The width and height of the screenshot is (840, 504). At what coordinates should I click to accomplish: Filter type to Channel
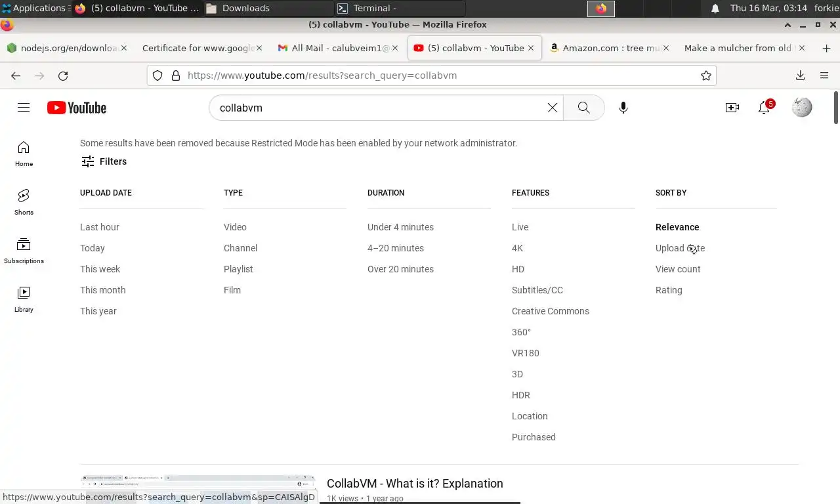point(240,248)
